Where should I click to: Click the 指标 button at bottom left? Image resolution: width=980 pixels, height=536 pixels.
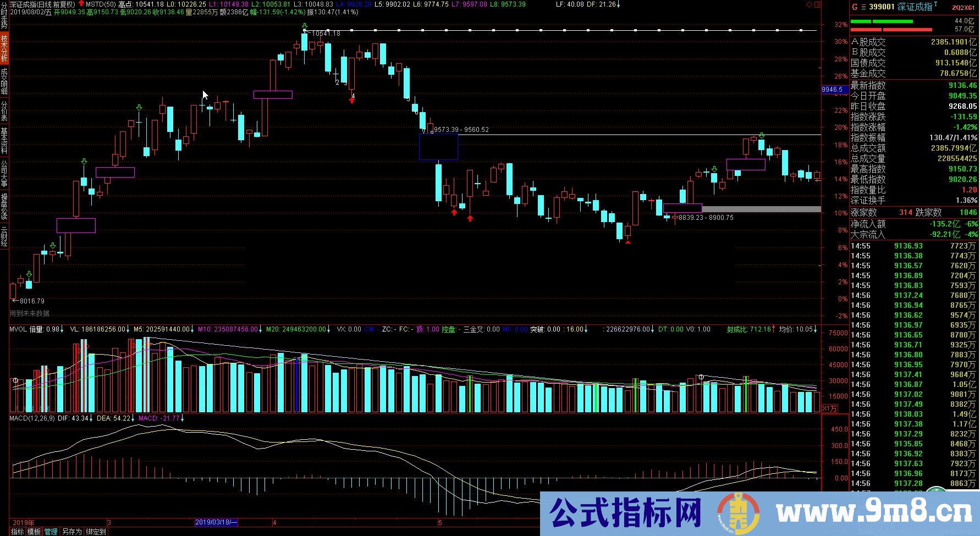pyautogui.click(x=18, y=532)
